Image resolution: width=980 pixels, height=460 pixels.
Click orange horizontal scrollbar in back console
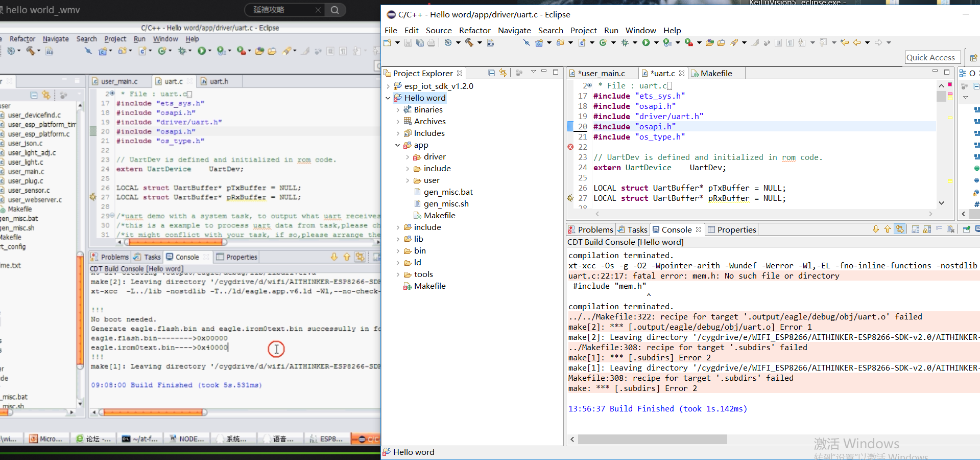[x=153, y=412]
